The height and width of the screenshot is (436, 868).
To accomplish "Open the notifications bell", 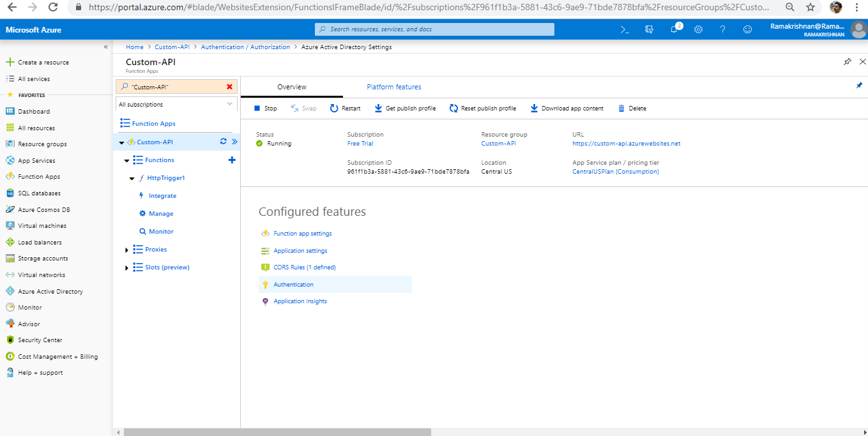I will click(x=674, y=29).
